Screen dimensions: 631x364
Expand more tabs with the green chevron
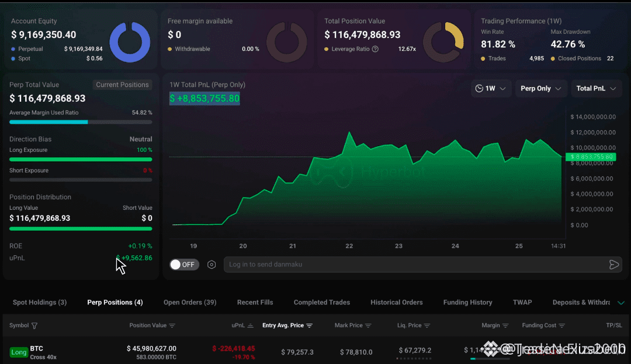click(x=620, y=303)
